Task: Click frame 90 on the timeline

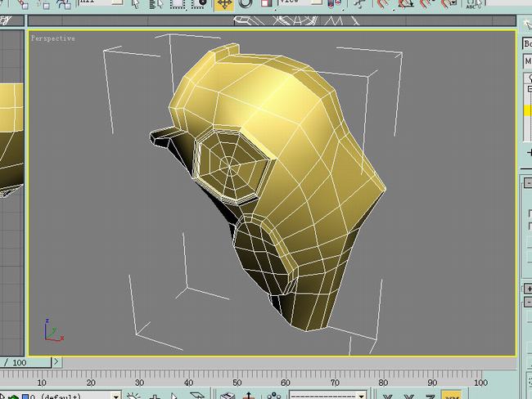Action: click(432, 383)
